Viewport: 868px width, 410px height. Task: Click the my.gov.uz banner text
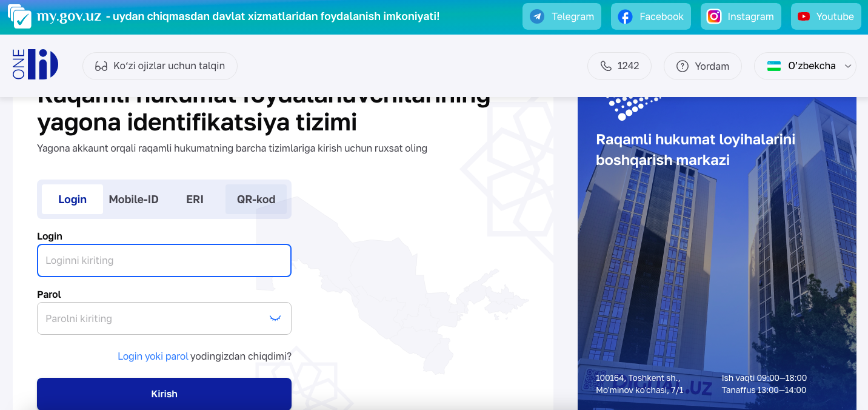click(69, 16)
